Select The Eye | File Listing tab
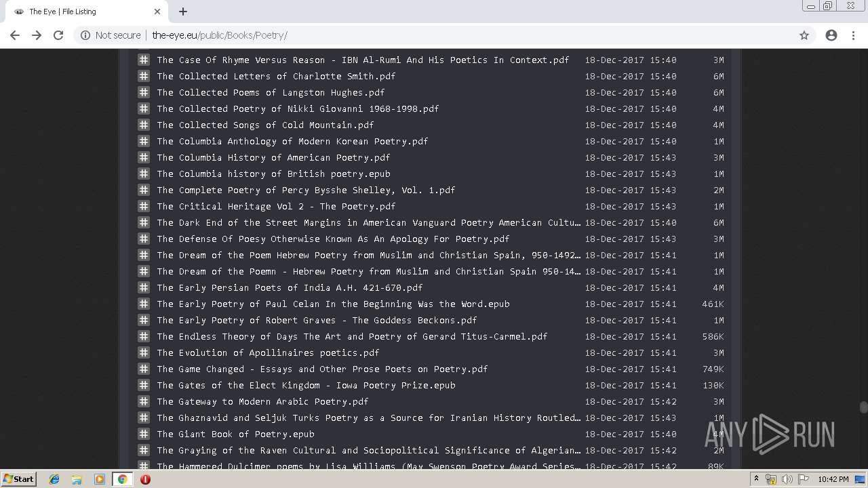 pyautogui.click(x=87, y=12)
